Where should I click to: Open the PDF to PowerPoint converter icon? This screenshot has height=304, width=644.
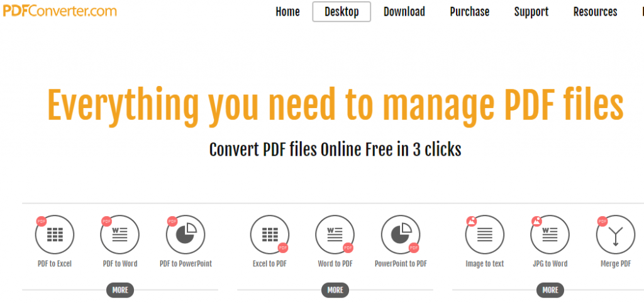point(186,235)
